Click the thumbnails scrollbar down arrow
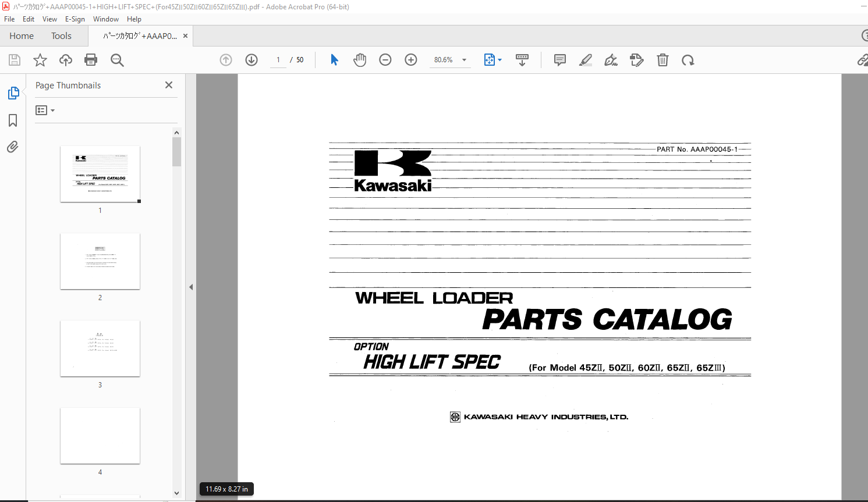Image resolution: width=868 pixels, height=502 pixels. tap(176, 493)
